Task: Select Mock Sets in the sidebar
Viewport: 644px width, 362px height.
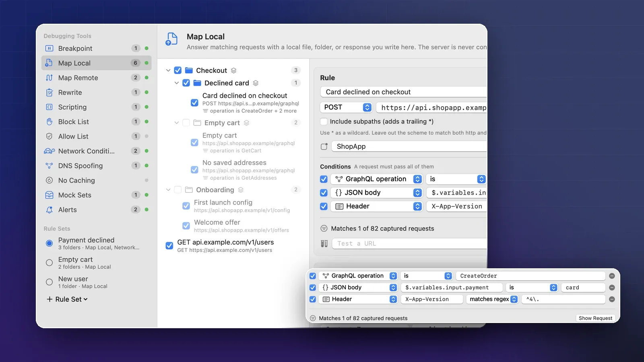Action: tap(96, 195)
